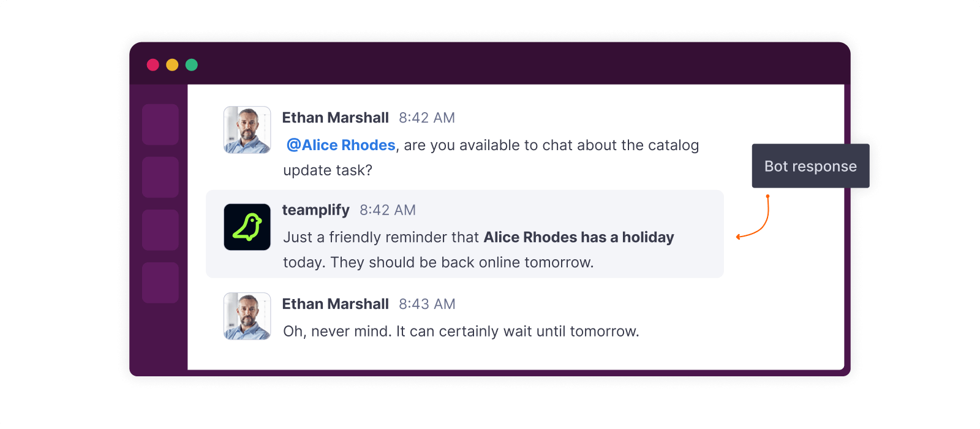Click the teamplify sender name
Screen dimensions: 980x429
[x=315, y=210]
